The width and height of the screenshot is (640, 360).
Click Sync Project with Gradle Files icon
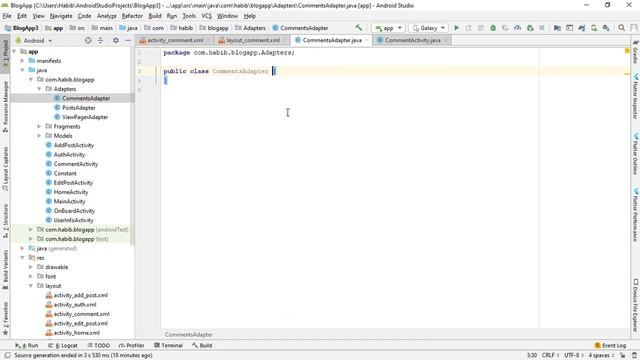[x=582, y=28]
